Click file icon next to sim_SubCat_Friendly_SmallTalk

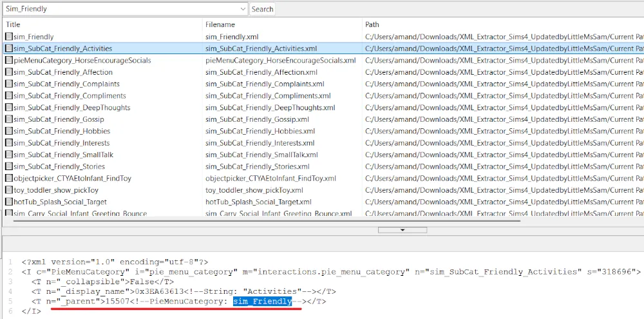pos(8,155)
